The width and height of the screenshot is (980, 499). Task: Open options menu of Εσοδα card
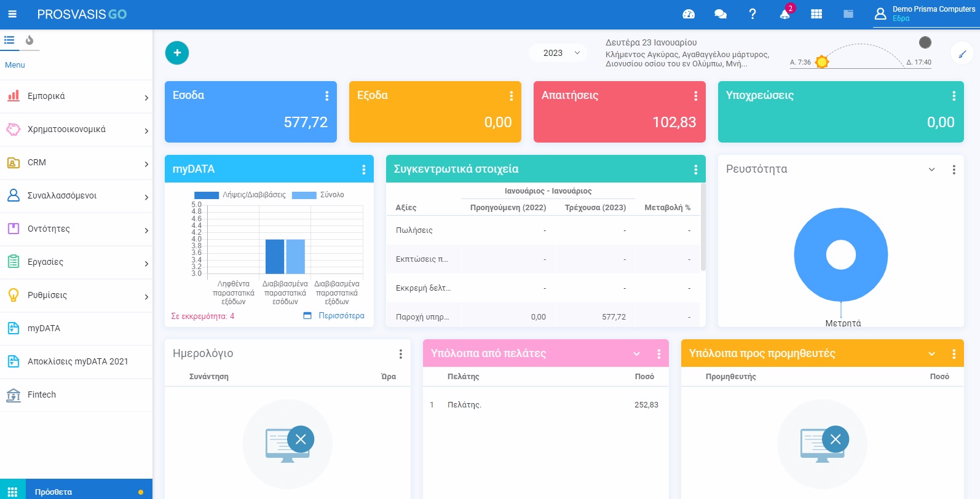click(326, 96)
